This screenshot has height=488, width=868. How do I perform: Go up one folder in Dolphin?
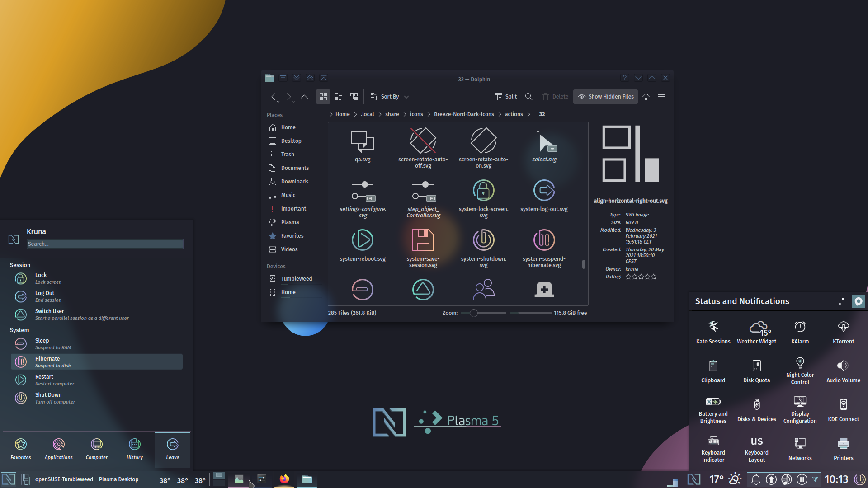click(x=304, y=97)
